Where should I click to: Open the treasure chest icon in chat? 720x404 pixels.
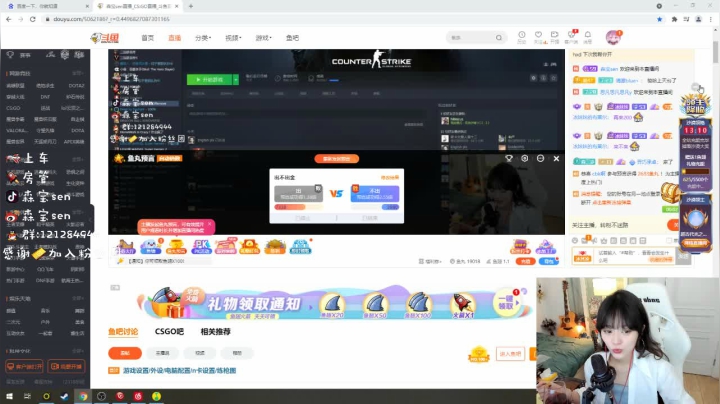point(670,192)
